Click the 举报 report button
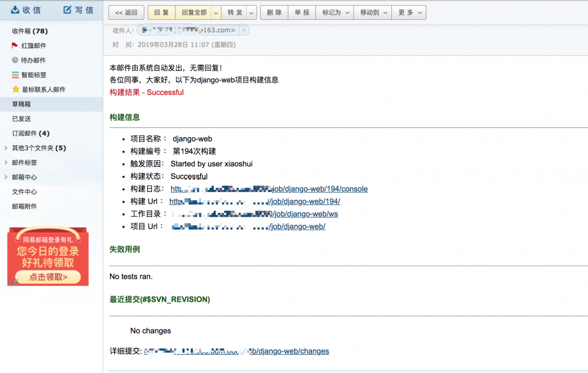 (301, 12)
